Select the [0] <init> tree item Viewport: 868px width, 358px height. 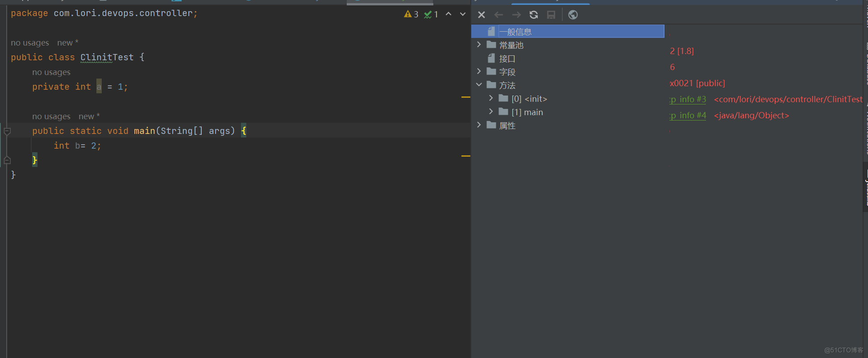529,99
